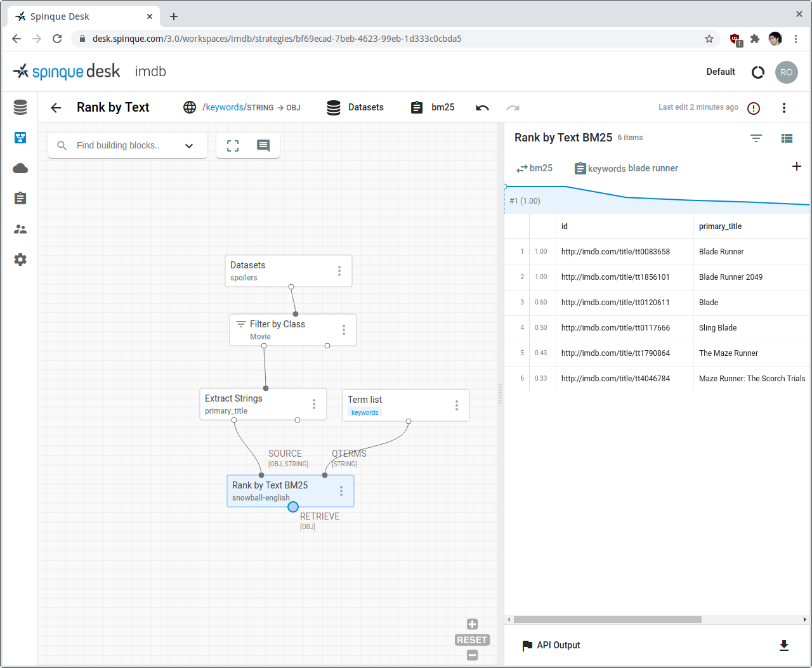812x668 pixels.
Task: Go back with the arrow beside Rank by Text
Action: pyautogui.click(x=56, y=108)
